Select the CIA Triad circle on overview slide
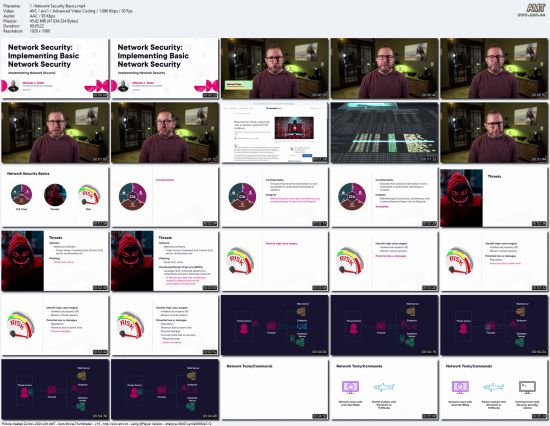 [21, 194]
